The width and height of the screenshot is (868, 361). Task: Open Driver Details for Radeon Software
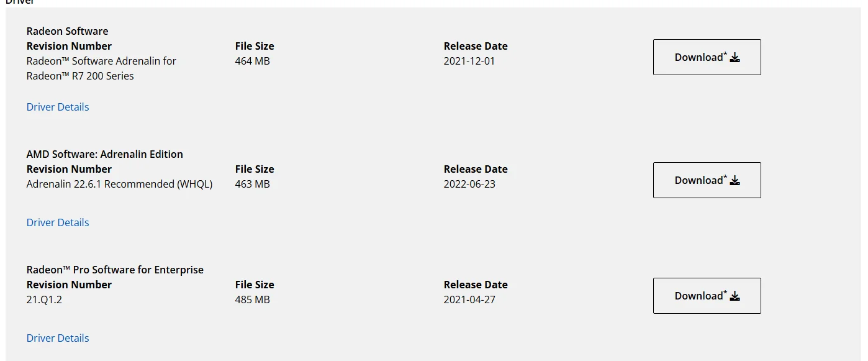pyautogui.click(x=58, y=107)
